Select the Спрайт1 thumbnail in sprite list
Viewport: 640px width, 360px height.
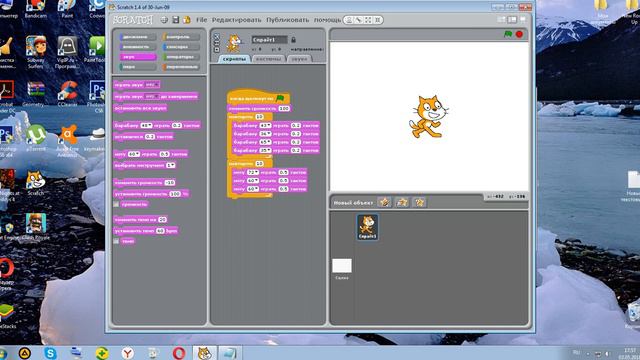(367, 227)
